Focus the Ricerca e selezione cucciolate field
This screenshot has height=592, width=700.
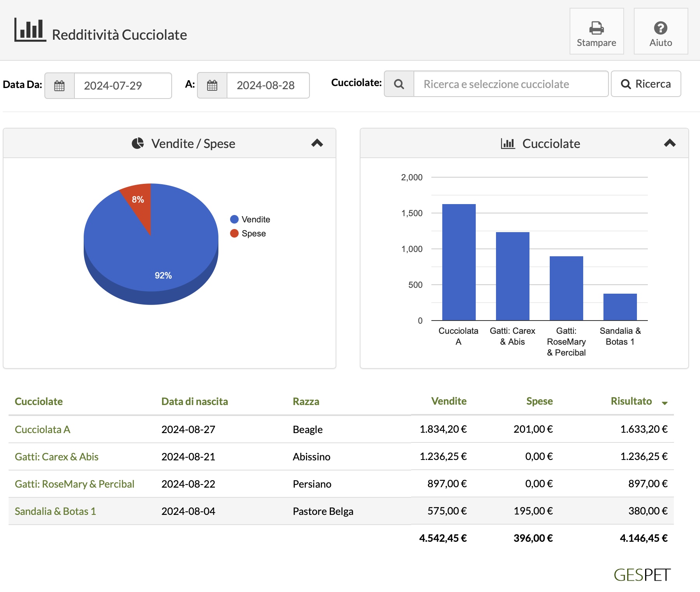pos(511,84)
